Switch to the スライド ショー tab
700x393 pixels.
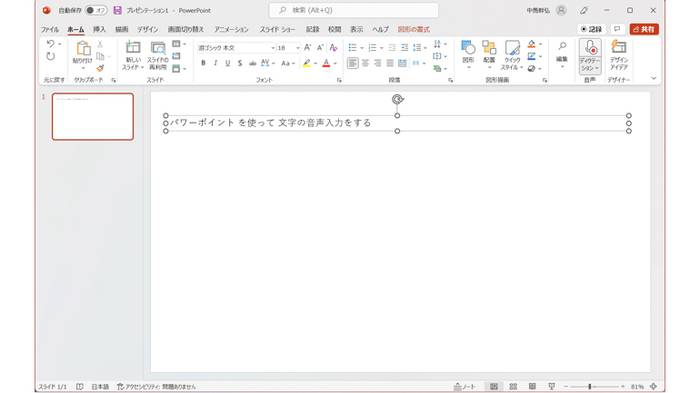click(x=277, y=29)
